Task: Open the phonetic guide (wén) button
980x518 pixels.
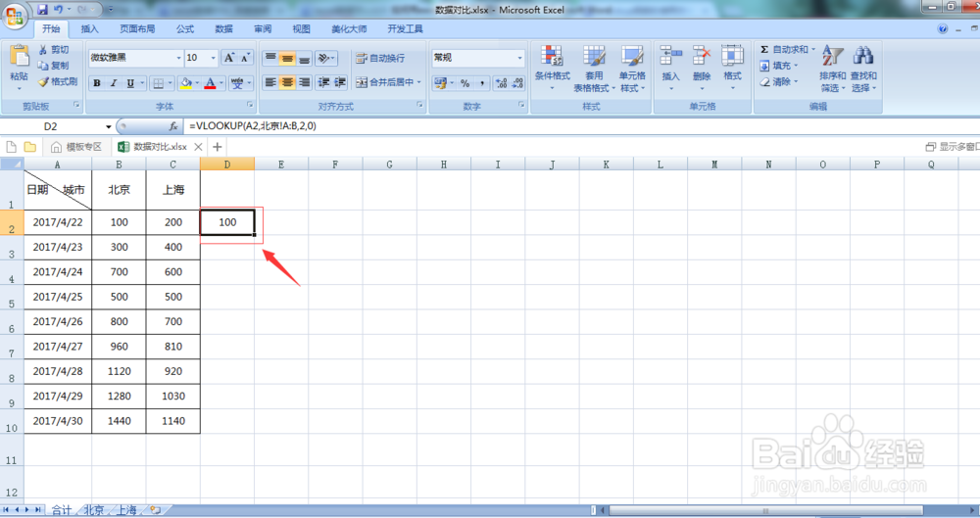Action: (237, 83)
